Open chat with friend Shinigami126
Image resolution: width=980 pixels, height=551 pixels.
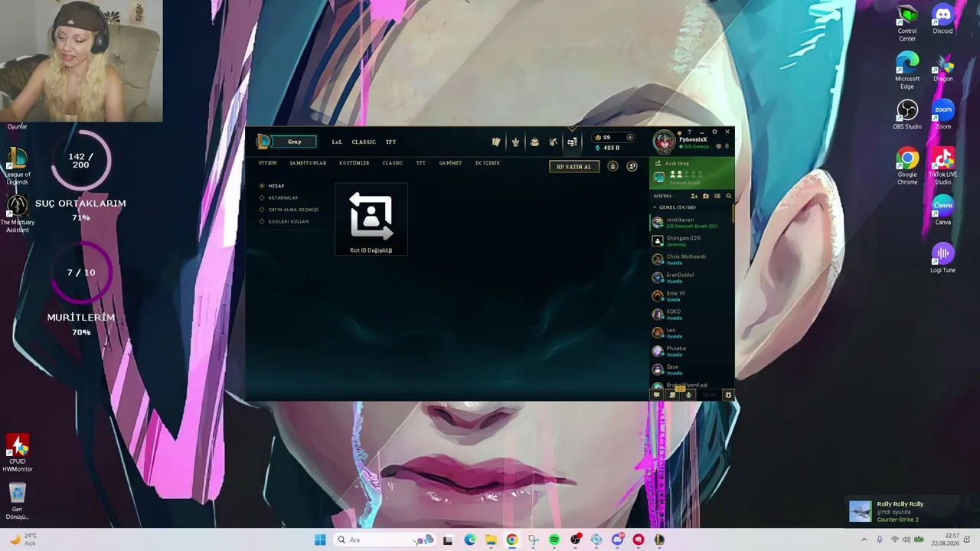(x=691, y=241)
